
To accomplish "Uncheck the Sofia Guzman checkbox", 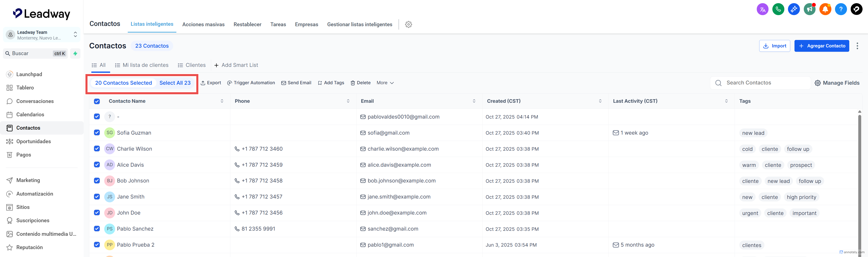I will click(97, 133).
